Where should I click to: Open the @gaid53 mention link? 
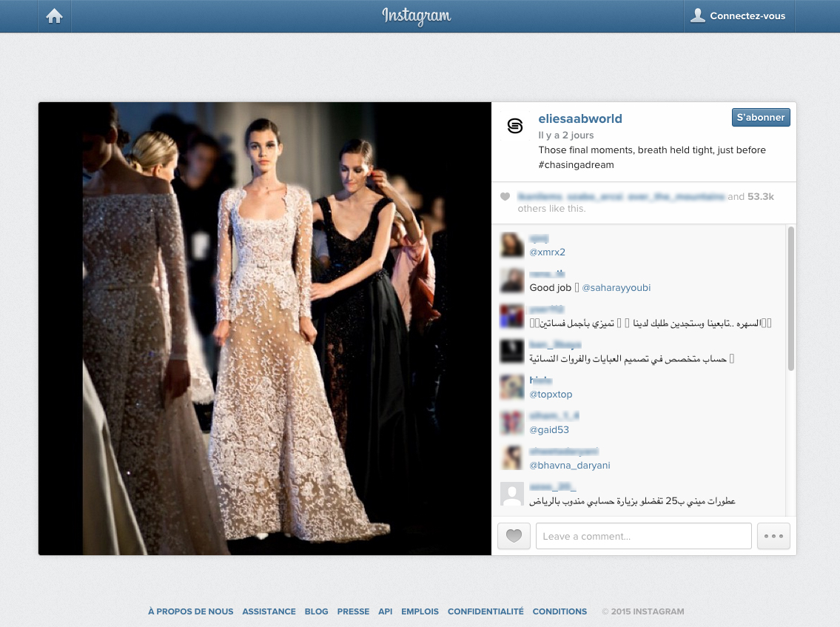(549, 430)
